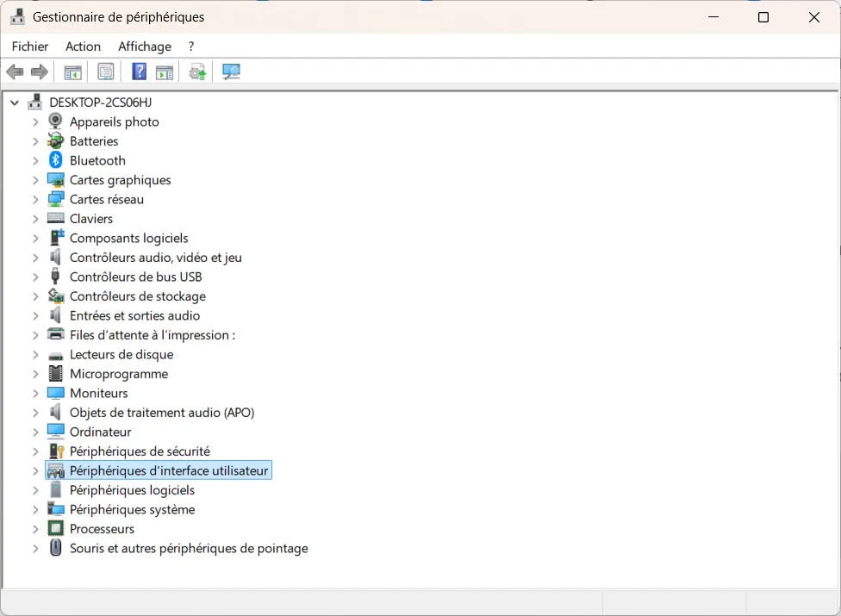841x616 pixels.
Task: Select the Périphériques logiciels label
Action: coord(132,490)
